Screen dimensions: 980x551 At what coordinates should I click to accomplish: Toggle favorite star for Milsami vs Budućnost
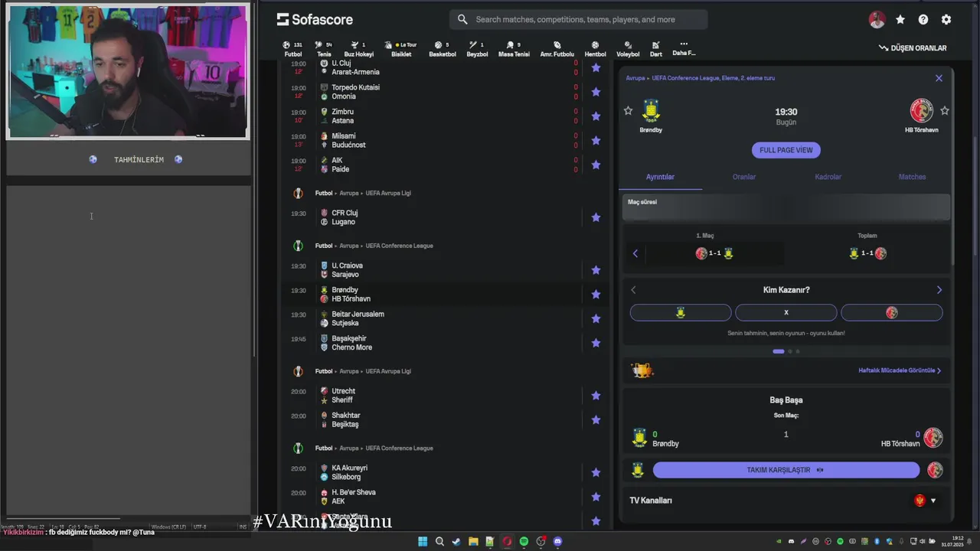(x=596, y=141)
